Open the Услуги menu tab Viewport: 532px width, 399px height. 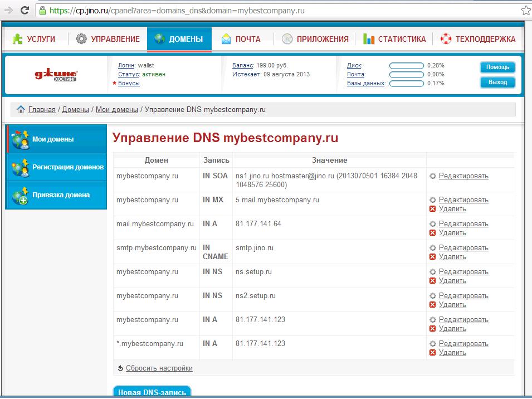34,39
